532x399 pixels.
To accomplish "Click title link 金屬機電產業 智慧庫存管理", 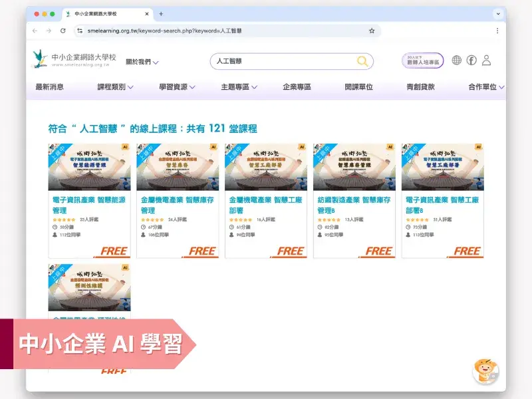I will click(x=177, y=205).
